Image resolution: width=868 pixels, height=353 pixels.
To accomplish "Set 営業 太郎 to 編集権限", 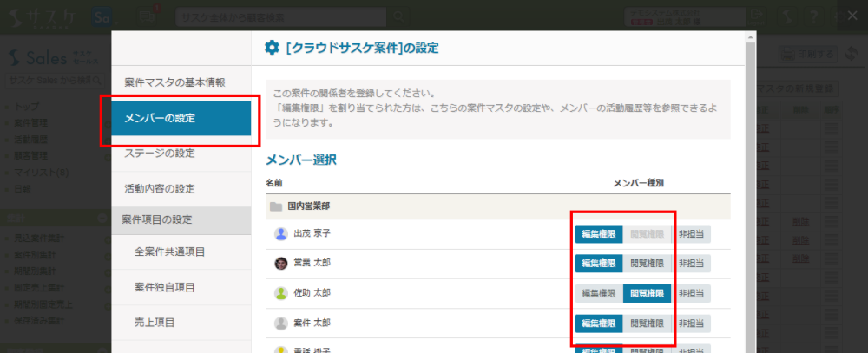I will 598,264.
